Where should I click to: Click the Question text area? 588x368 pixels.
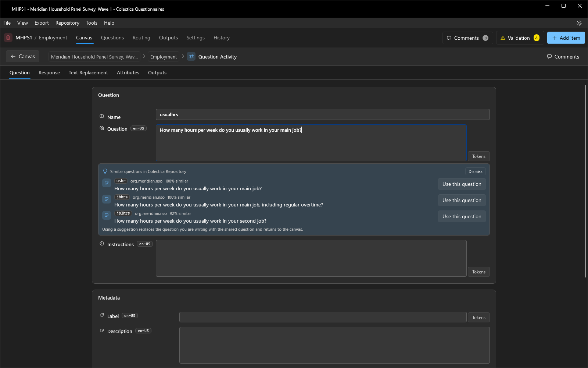coord(311,143)
